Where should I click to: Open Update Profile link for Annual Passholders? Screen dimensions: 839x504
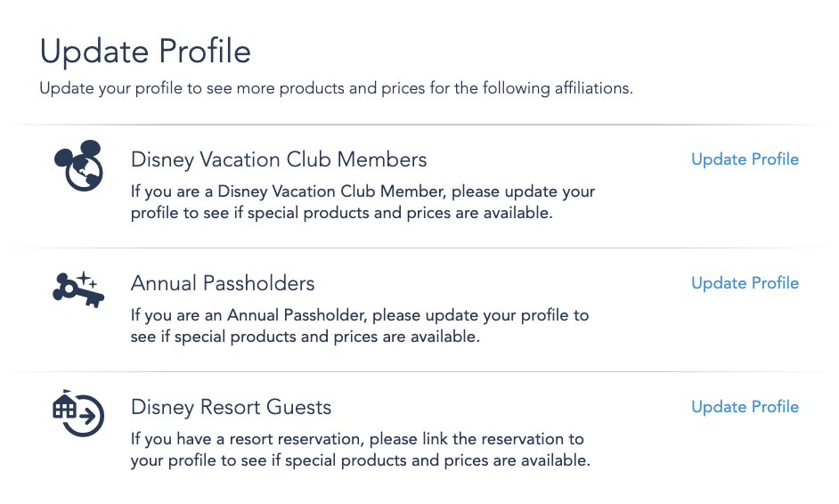tap(745, 283)
